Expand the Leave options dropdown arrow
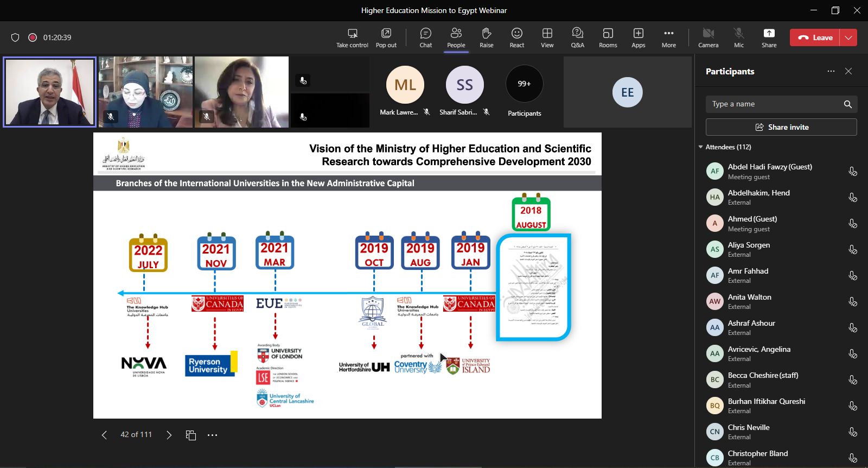This screenshot has height=468, width=868. (x=848, y=37)
